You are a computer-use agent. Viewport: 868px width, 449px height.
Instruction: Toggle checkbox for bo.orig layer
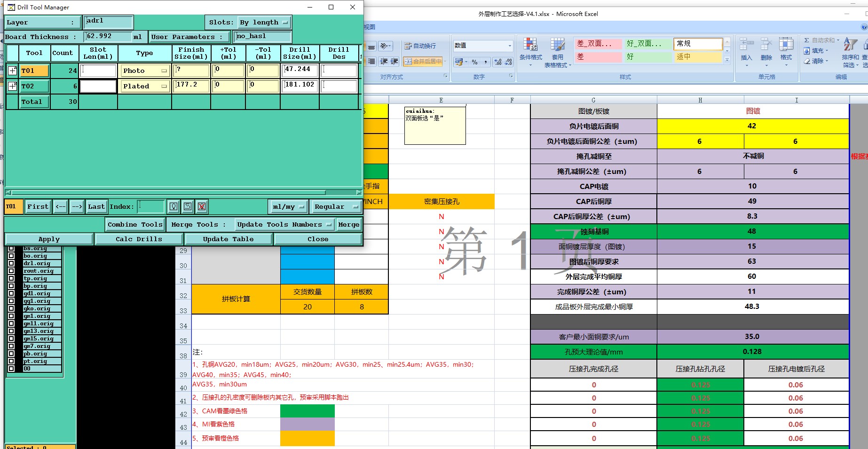pos(11,256)
